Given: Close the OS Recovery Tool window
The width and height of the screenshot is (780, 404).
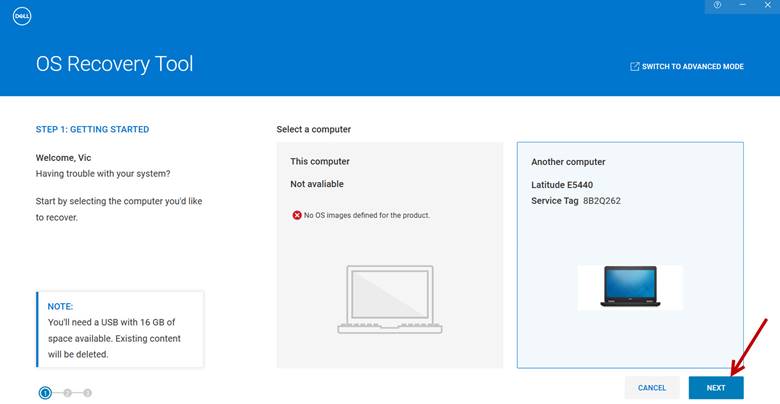Looking at the screenshot, I should (x=767, y=6).
